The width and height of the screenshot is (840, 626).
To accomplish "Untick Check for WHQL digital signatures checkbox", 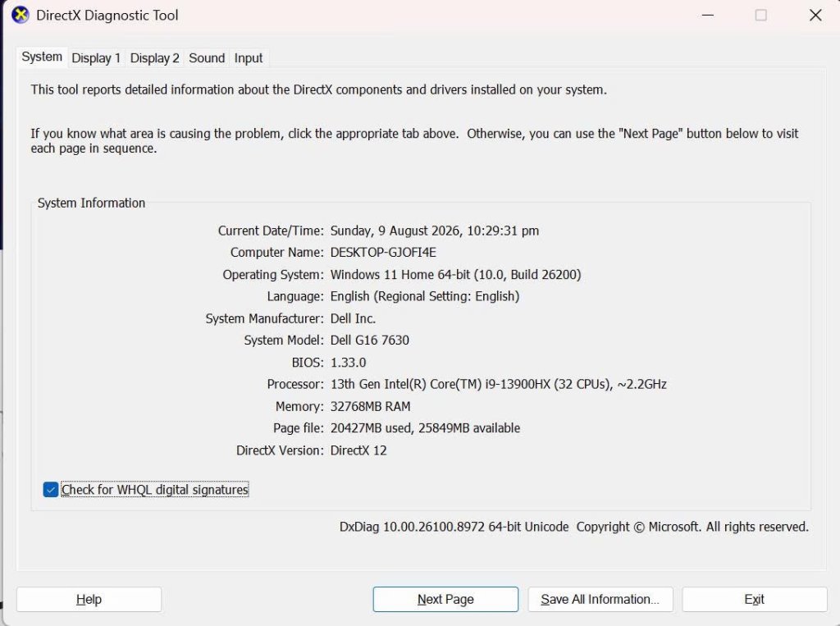I will 50,489.
